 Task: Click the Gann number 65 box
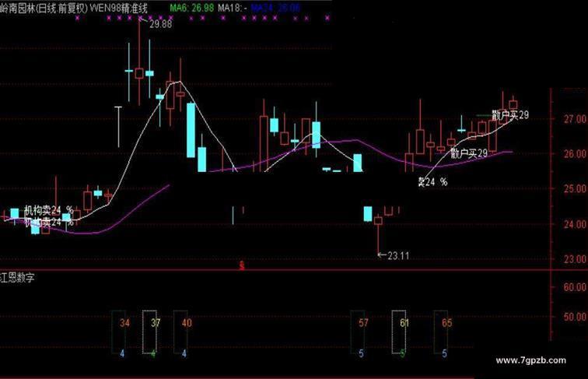[x=441, y=332]
